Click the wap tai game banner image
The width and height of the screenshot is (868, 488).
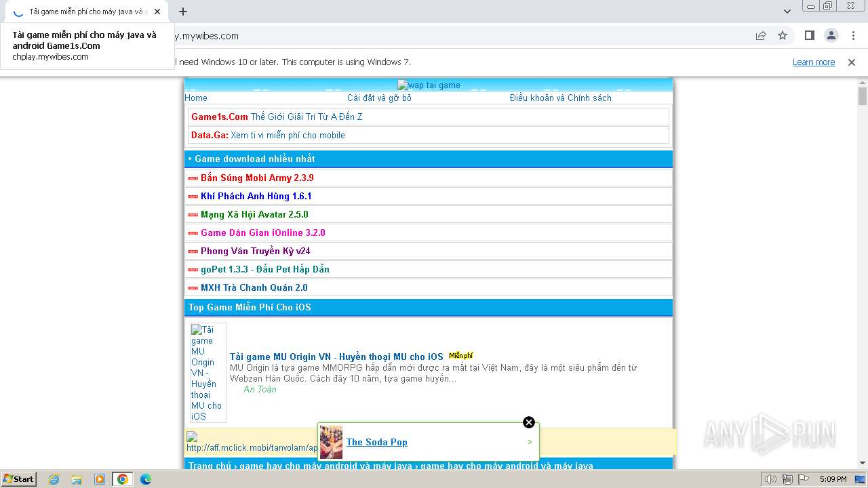[x=429, y=85]
